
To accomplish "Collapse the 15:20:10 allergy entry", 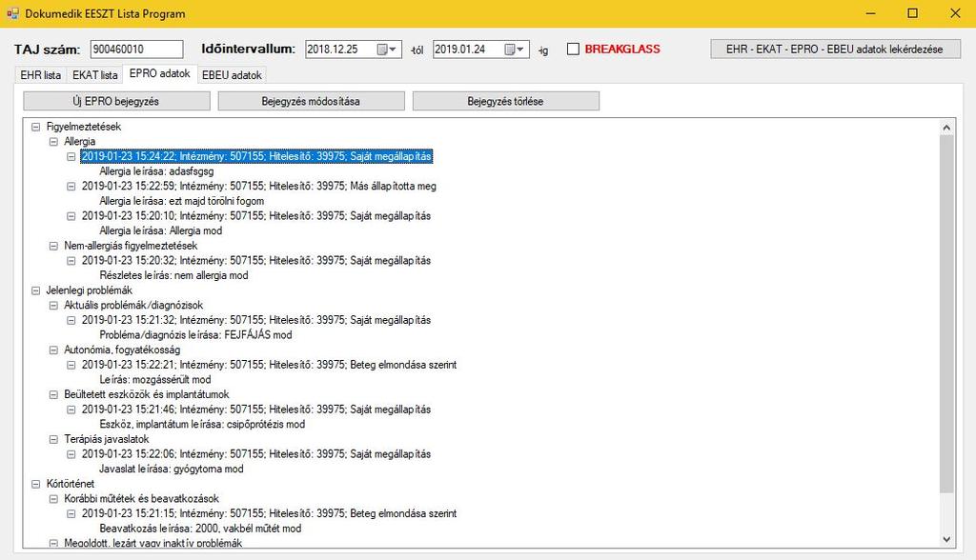I will tap(71, 216).
